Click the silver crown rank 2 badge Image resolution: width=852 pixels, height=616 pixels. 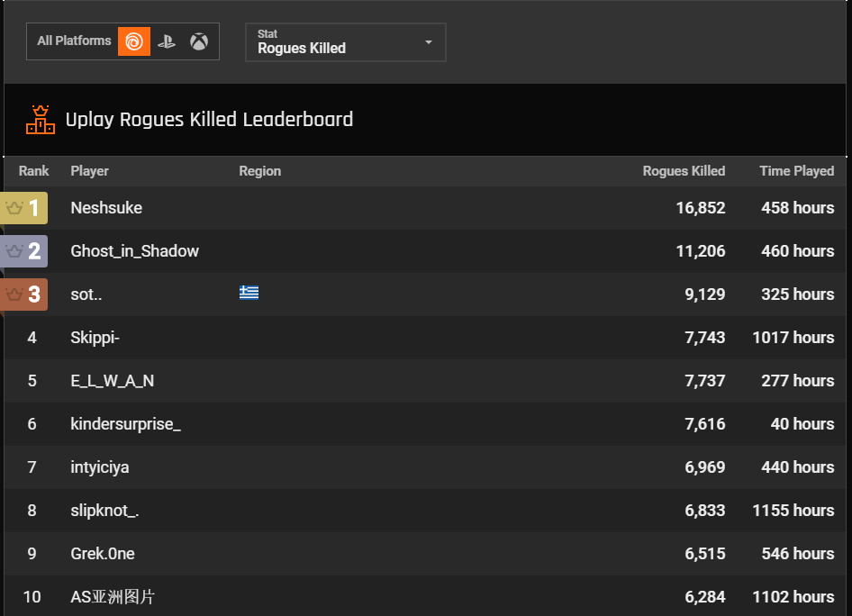tap(24, 251)
